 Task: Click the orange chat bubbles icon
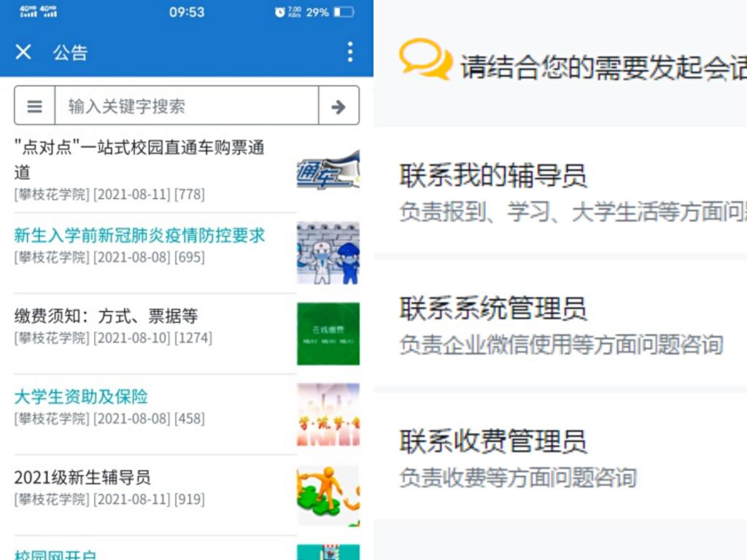tap(425, 59)
